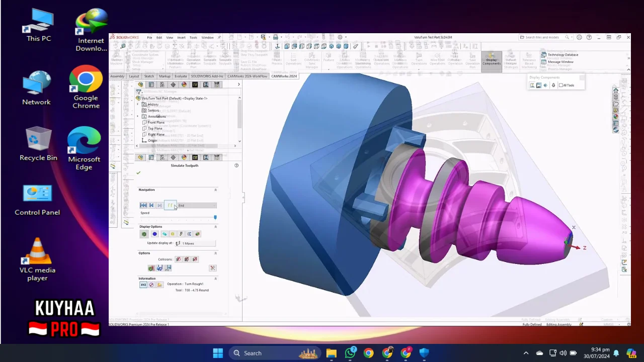Open VLC media player desktop shortcut

[x=37, y=259]
